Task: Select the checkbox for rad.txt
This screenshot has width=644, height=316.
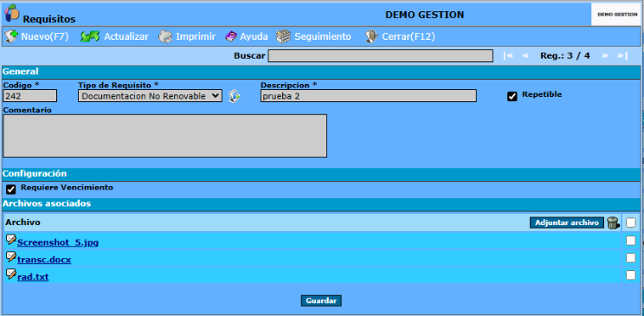Action: coord(630,275)
